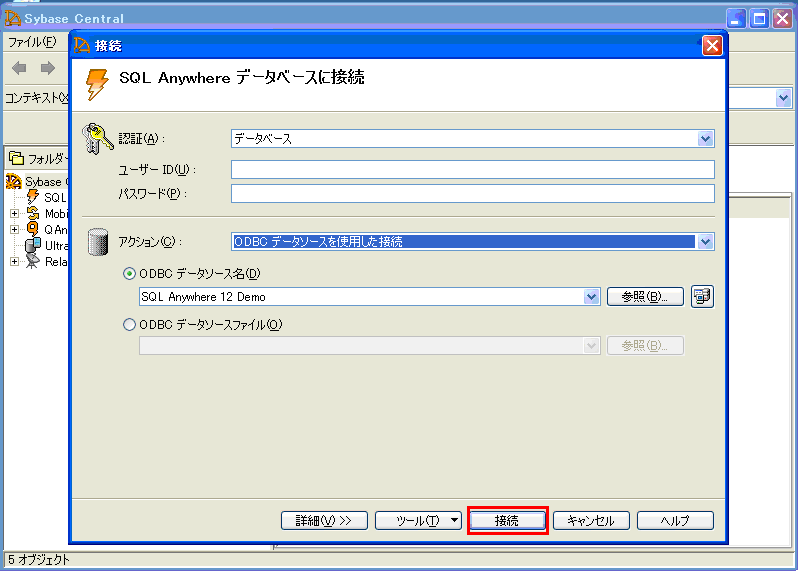Click the SQL Anywhere lightning icon in tree
The width and height of the screenshot is (798, 571).
[x=33, y=197]
